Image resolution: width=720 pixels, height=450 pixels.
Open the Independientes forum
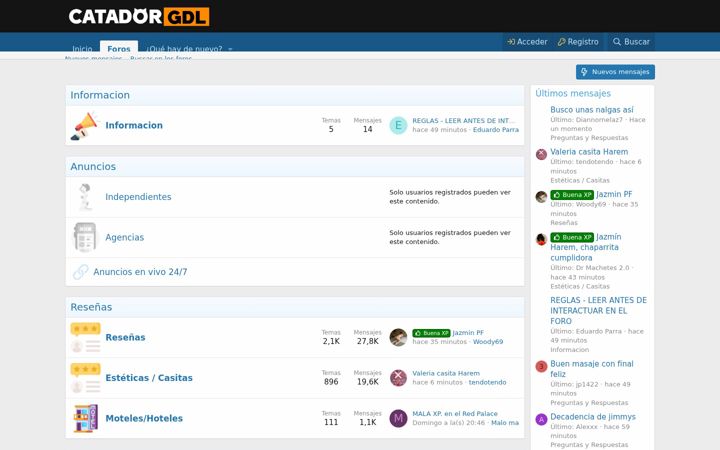[x=138, y=197]
